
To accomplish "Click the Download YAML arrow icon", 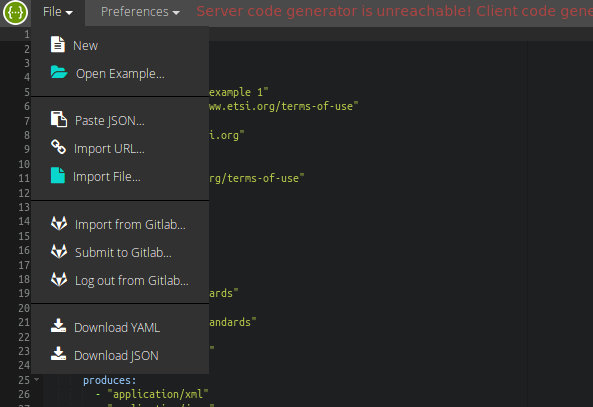I will 59,326.
